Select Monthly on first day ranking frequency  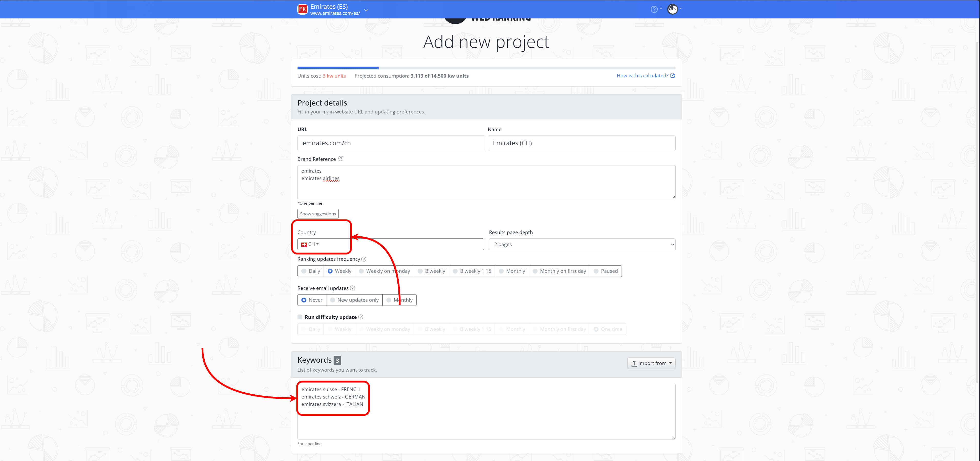coord(559,271)
